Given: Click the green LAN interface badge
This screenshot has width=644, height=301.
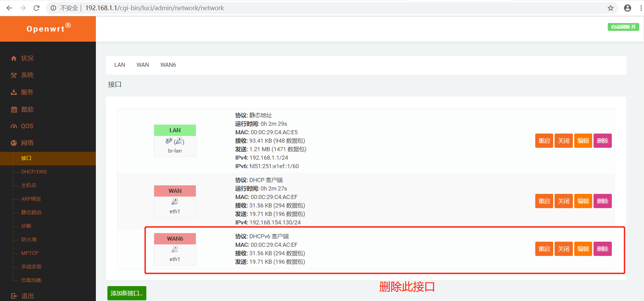Looking at the screenshot, I should tap(175, 130).
